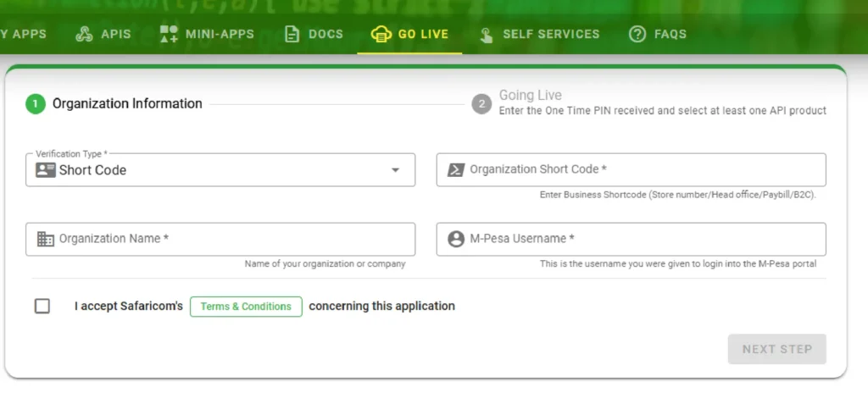This screenshot has width=868, height=398.
Task: Click the Go Live cloud icon
Action: coord(381,35)
